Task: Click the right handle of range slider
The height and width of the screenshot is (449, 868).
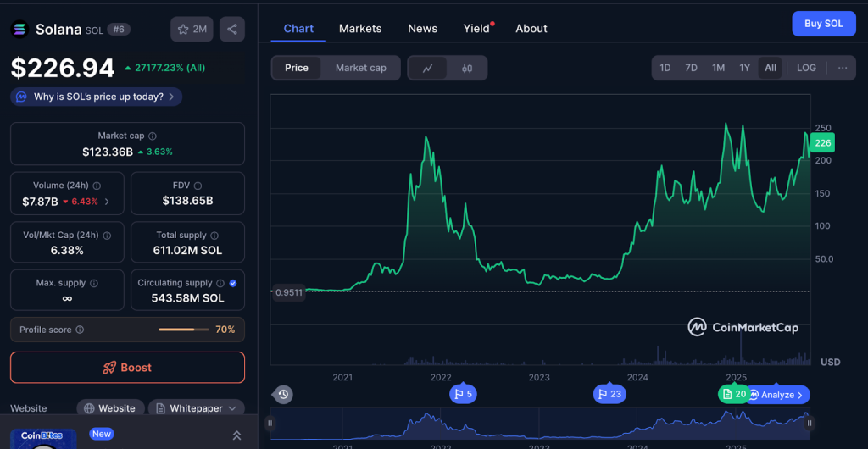Action: [810, 423]
